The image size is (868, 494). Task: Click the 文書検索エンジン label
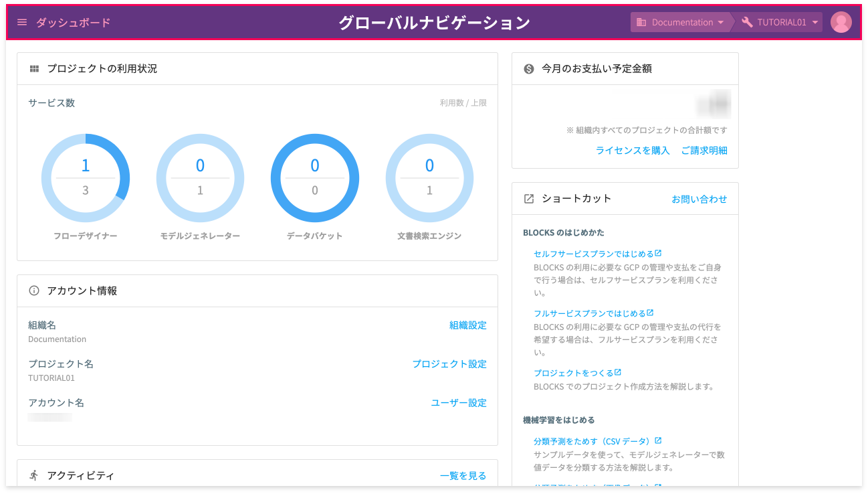(429, 236)
